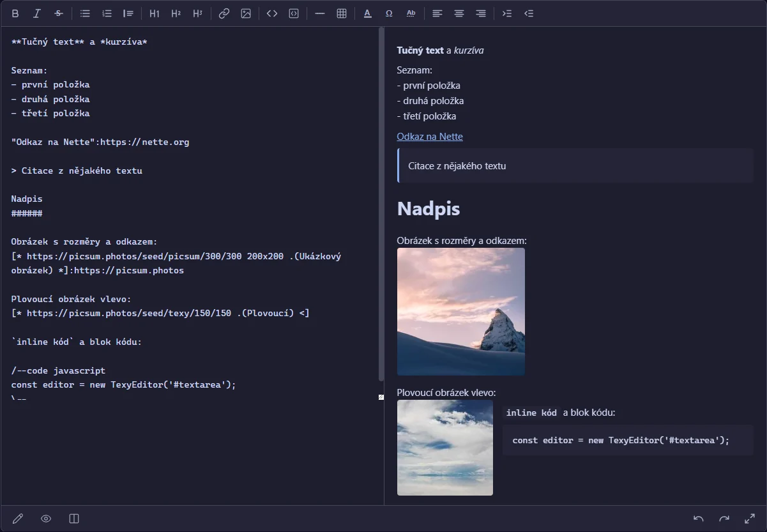
Task: Apply H3 heading style
Action: (x=198, y=13)
